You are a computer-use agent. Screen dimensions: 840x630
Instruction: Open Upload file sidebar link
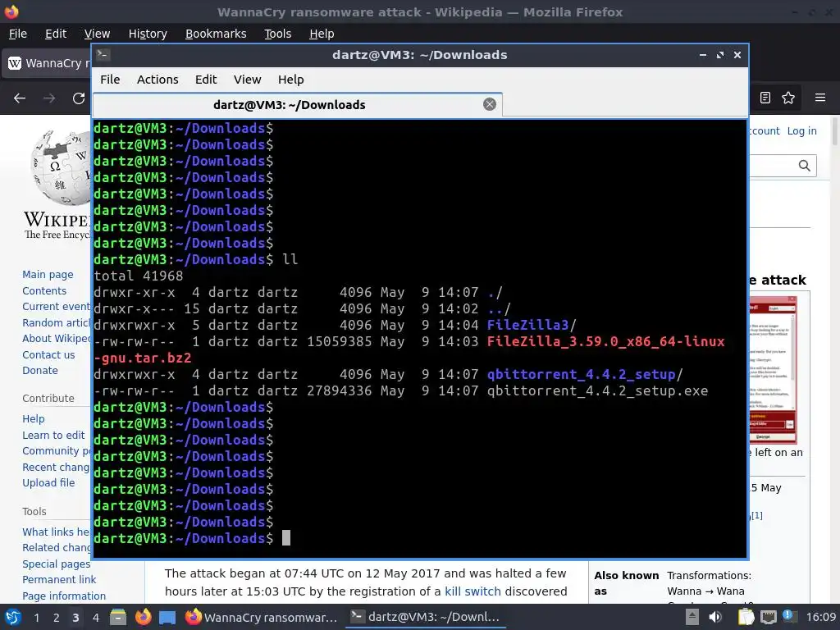click(48, 482)
